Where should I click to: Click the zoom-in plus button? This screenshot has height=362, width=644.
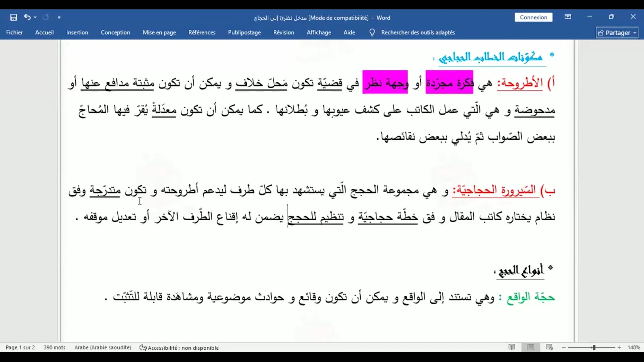tap(619, 348)
